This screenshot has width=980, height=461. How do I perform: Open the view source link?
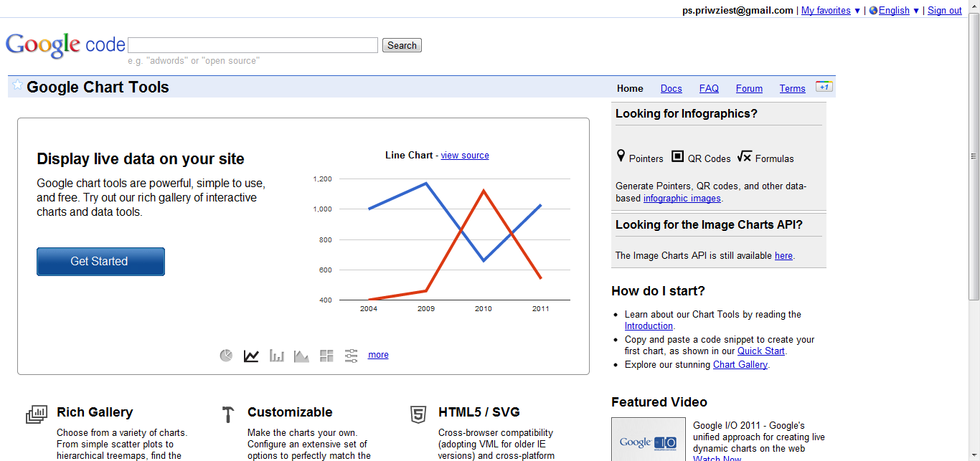465,156
